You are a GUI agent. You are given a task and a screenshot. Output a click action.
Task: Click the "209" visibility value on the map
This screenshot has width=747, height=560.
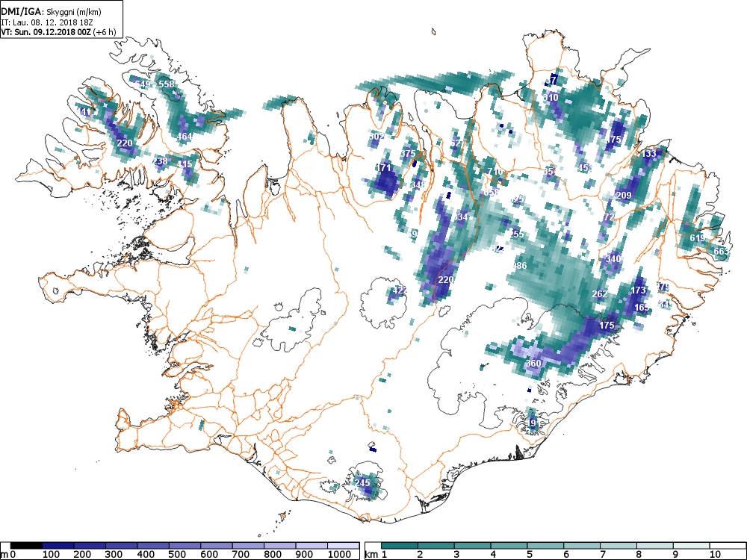coord(624,195)
